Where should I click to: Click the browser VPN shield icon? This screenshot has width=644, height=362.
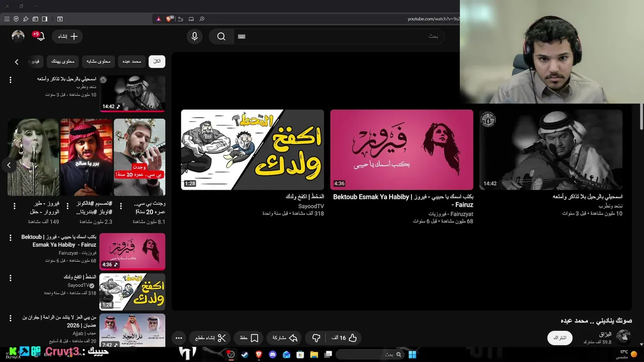[x=16, y=19]
